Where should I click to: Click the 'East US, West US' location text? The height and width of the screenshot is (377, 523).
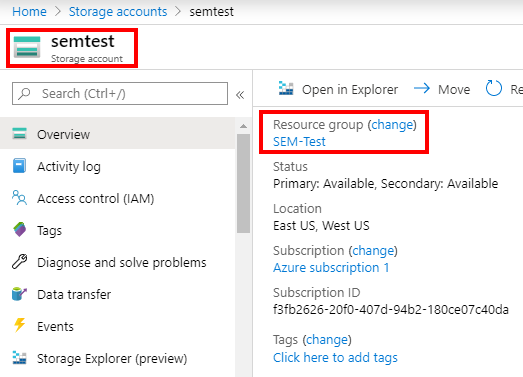pos(321,226)
